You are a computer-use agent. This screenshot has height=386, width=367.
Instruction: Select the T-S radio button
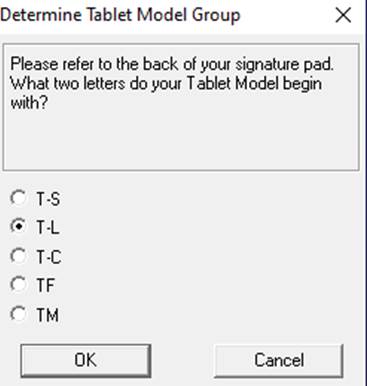point(18,198)
